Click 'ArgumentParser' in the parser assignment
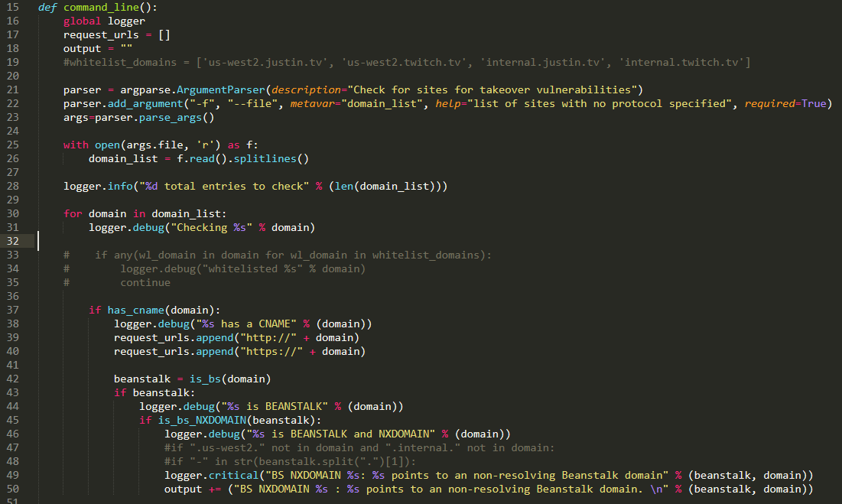The height and width of the screenshot is (504, 842). 221,89
